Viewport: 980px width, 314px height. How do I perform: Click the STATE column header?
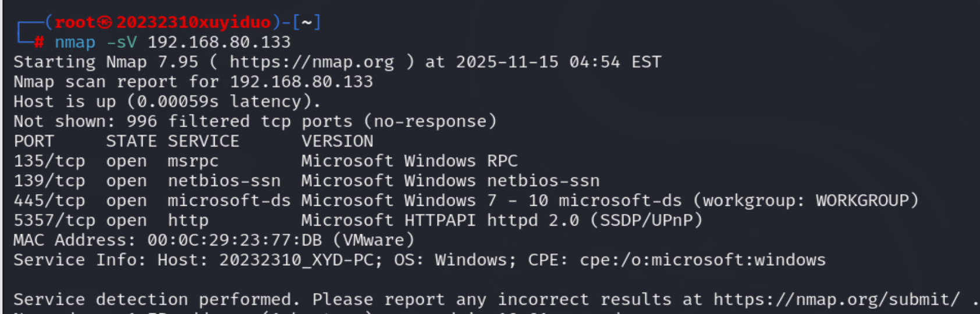132,141
